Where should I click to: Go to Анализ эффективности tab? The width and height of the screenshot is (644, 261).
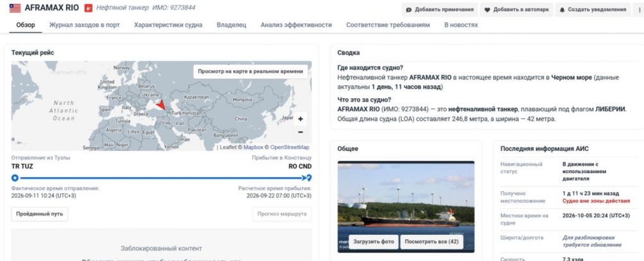[296, 24]
